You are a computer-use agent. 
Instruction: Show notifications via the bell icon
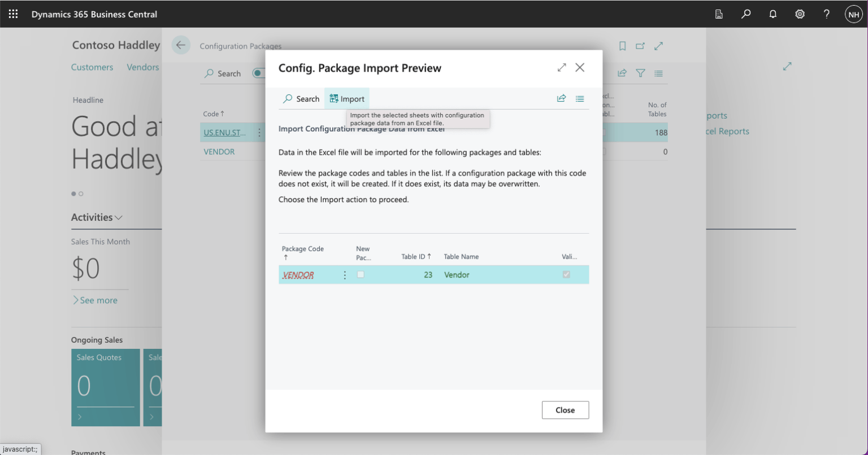point(773,14)
